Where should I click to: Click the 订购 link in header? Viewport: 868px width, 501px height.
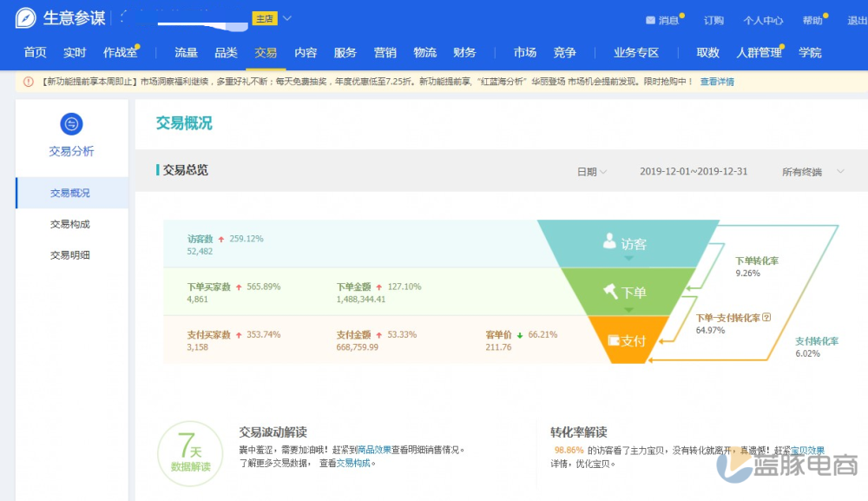(x=713, y=21)
